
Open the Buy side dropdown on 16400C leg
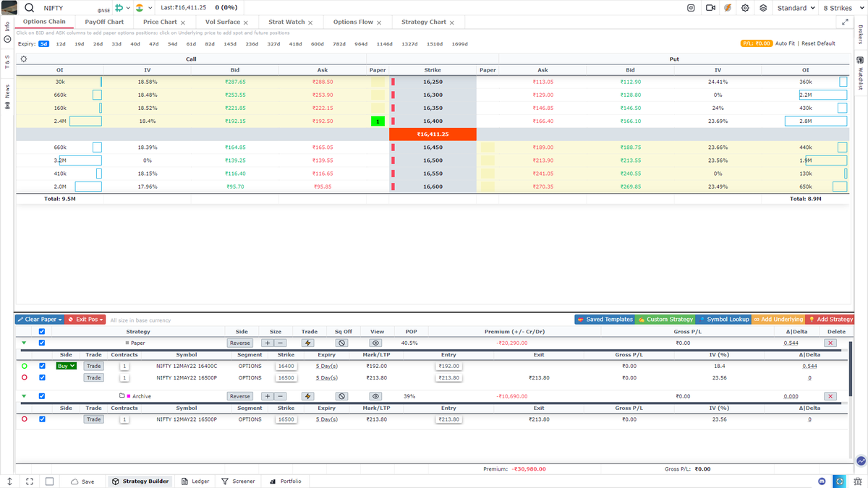tap(67, 366)
